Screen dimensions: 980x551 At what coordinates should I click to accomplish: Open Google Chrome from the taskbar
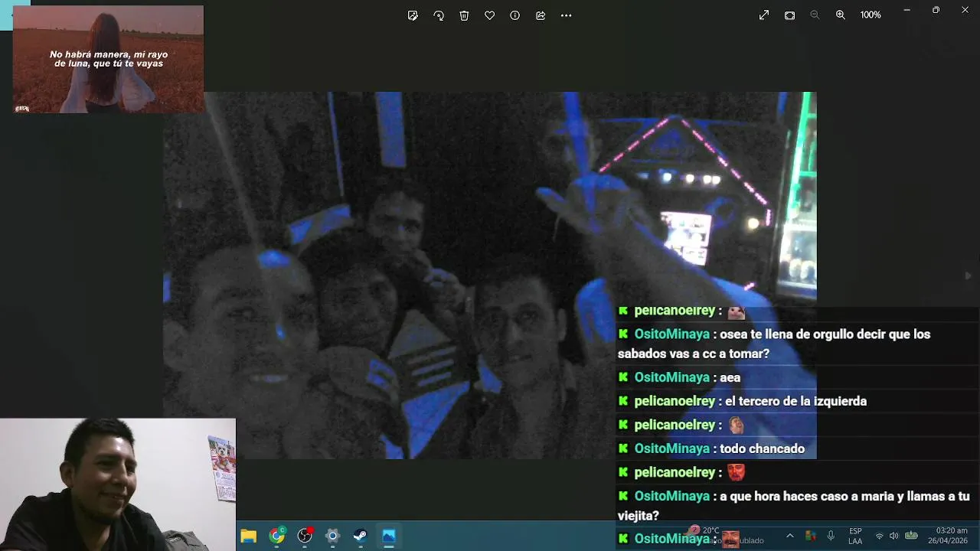[x=276, y=536]
